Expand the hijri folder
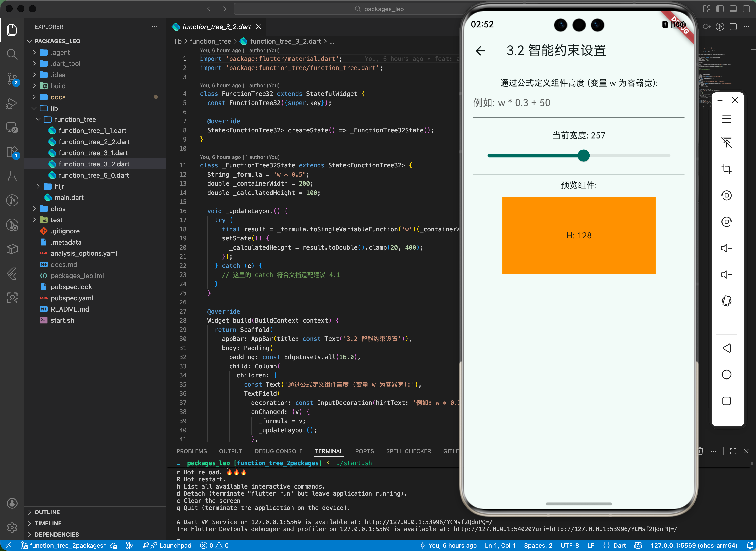756x551 pixels. tap(60, 186)
